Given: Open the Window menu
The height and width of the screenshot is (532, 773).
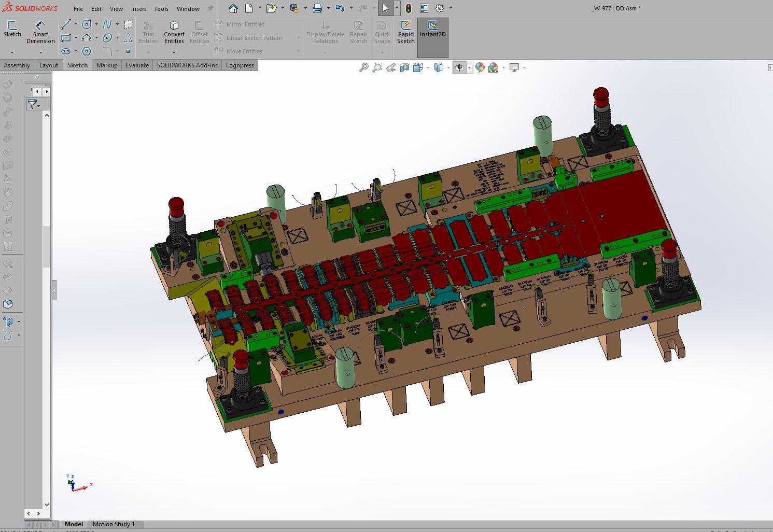Looking at the screenshot, I should click(188, 9).
